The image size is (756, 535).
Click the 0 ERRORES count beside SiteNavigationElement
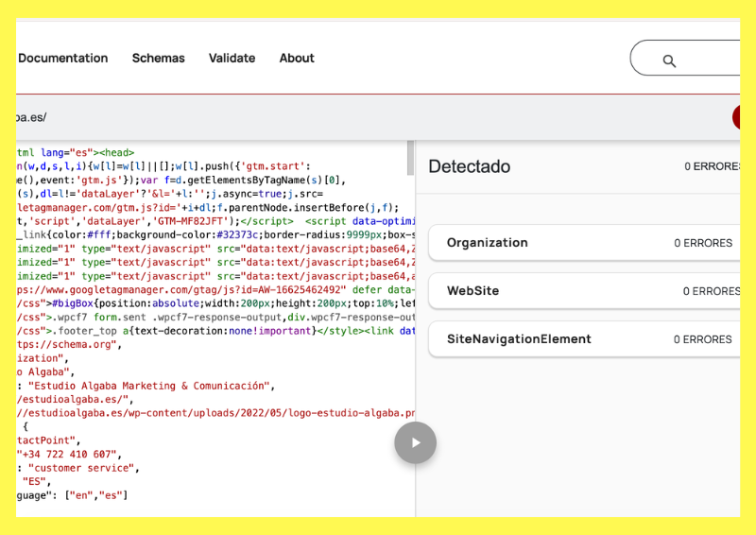point(702,339)
